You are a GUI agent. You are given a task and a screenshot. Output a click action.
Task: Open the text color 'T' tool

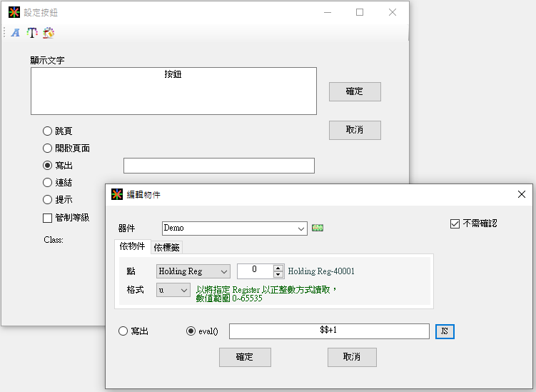click(32, 32)
